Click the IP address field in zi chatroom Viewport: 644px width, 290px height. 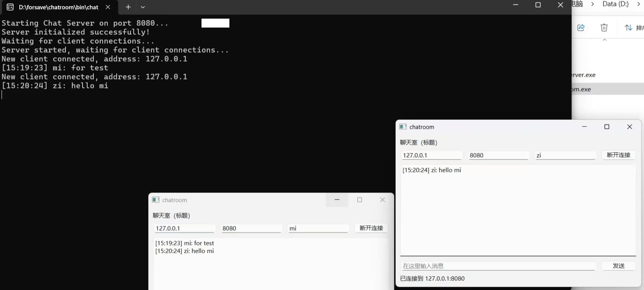[432, 155]
